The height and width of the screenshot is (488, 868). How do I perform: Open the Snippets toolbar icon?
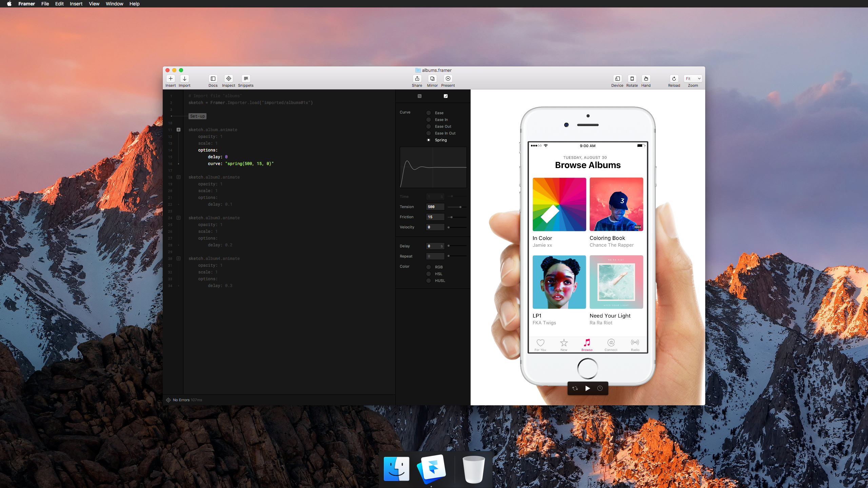pos(246,79)
